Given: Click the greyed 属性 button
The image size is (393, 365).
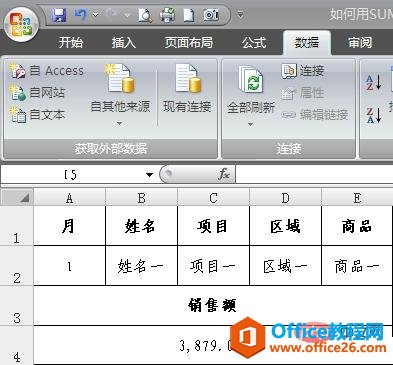Looking at the screenshot, I should (x=303, y=93).
